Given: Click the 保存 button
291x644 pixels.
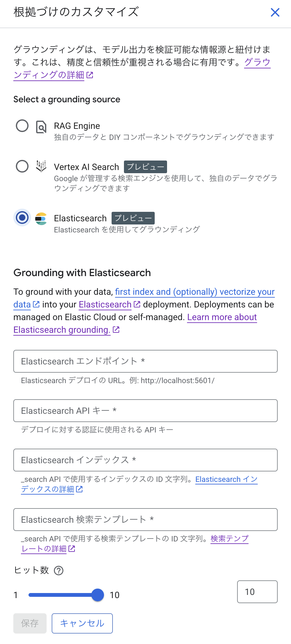Looking at the screenshot, I should [x=30, y=623].
